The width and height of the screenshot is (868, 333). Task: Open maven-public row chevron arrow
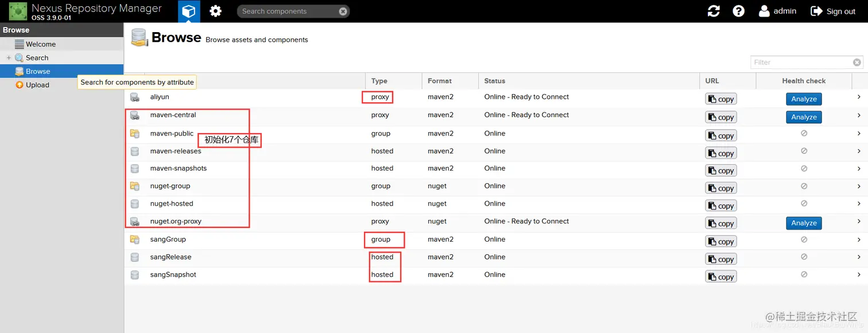(859, 133)
